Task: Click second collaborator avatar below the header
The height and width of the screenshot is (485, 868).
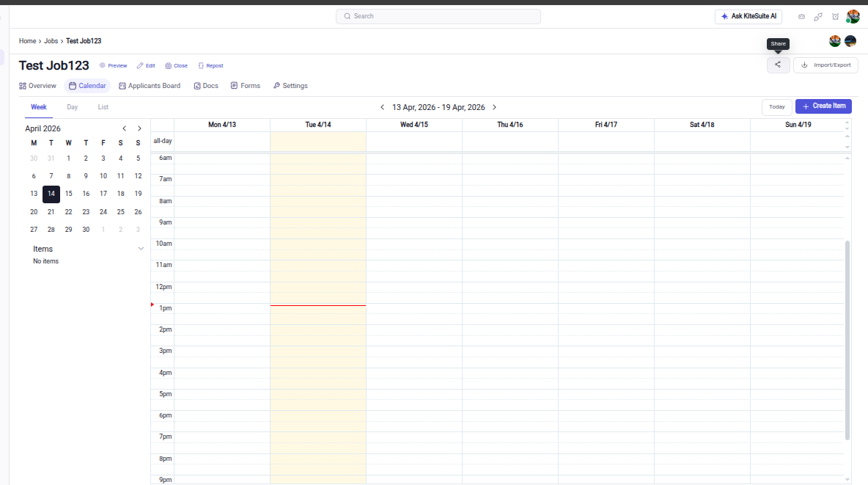Action: (850, 41)
